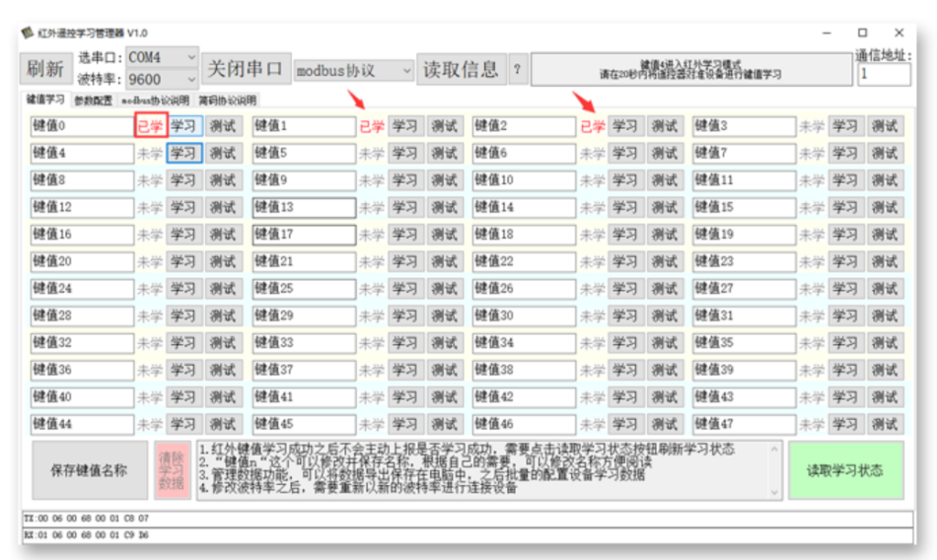This screenshot has height=560, width=937.
Task: Click the RX data log line
Action: click(468, 535)
